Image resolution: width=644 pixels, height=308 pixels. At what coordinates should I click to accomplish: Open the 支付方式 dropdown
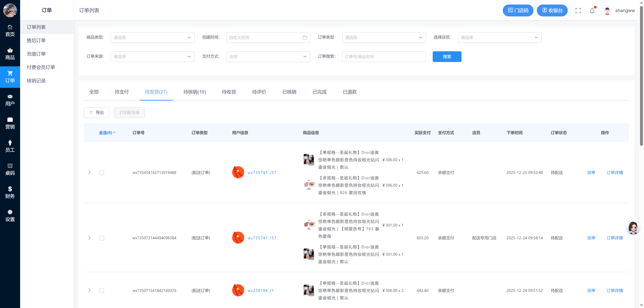tap(268, 57)
